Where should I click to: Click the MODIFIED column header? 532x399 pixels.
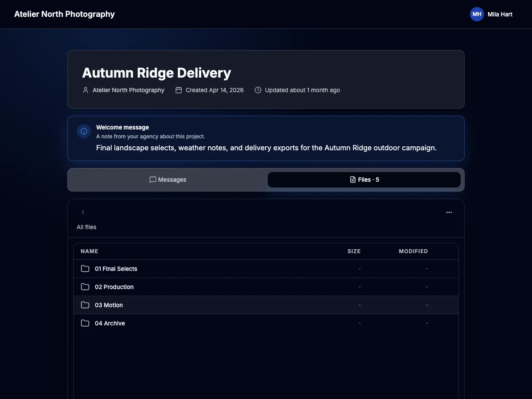pos(413,251)
